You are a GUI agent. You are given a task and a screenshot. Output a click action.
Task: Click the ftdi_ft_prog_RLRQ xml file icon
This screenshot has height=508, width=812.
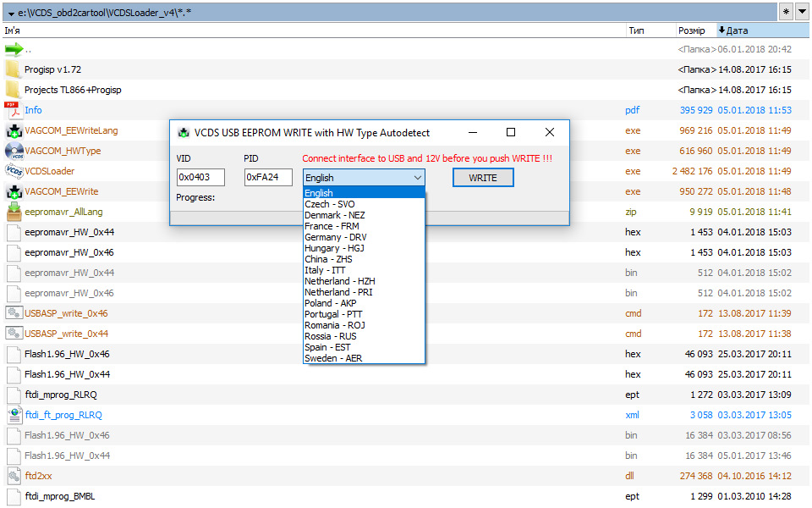tap(14, 415)
